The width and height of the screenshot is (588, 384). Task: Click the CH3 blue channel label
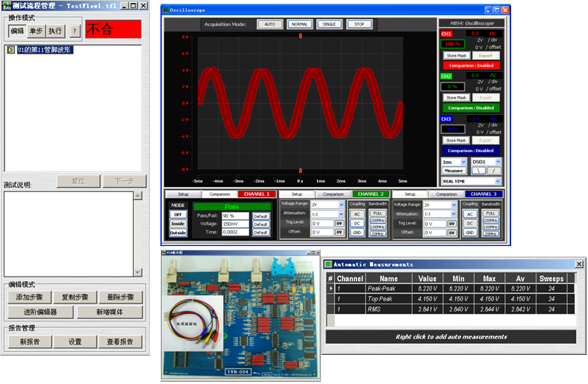[446, 119]
